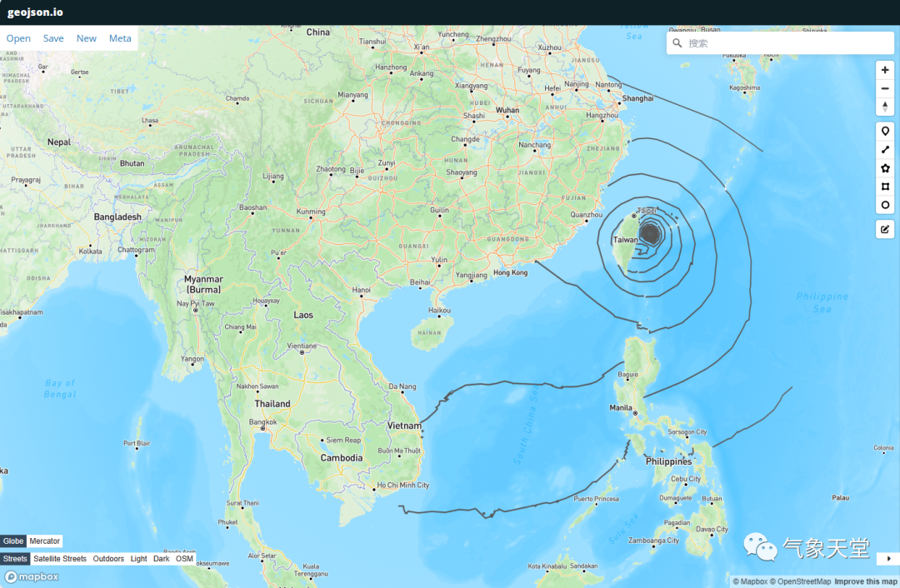
Task: Open the Meta menu
Action: pyautogui.click(x=120, y=38)
